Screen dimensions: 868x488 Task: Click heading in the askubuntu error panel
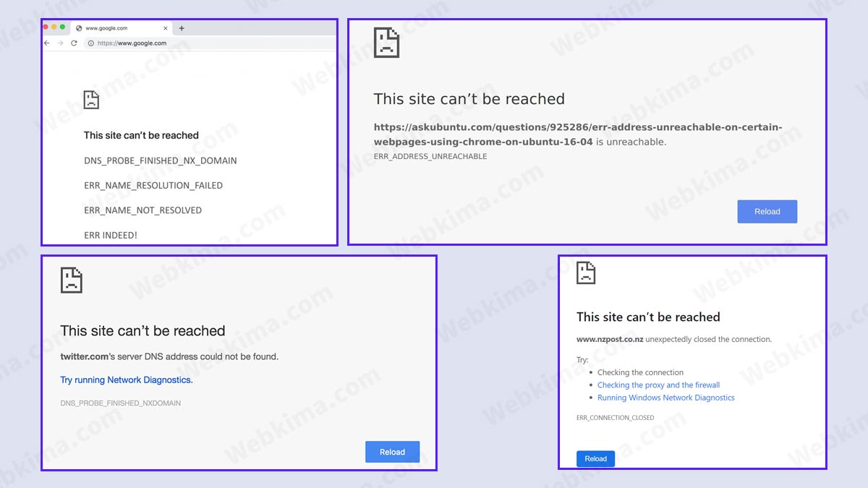pyautogui.click(x=469, y=99)
